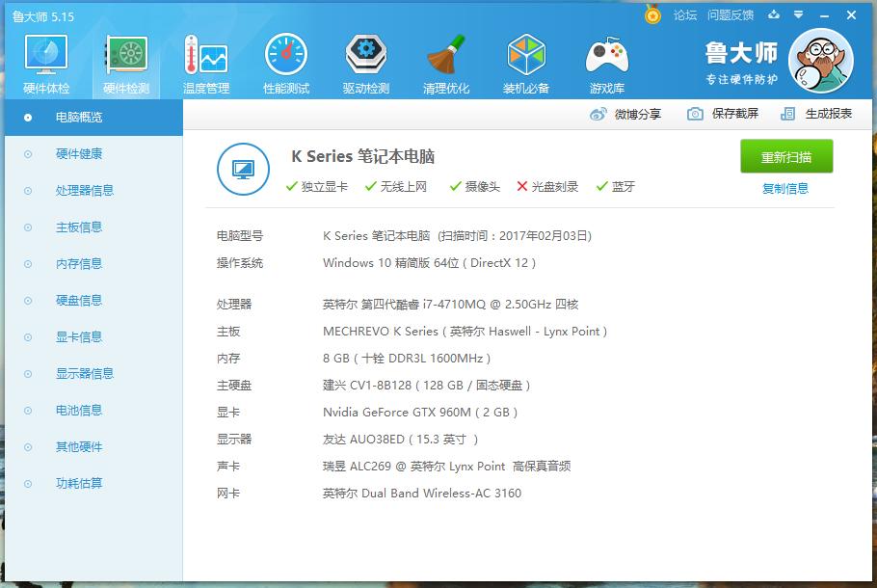Click the medal achievement icon in title bar

pyautogui.click(x=652, y=15)
